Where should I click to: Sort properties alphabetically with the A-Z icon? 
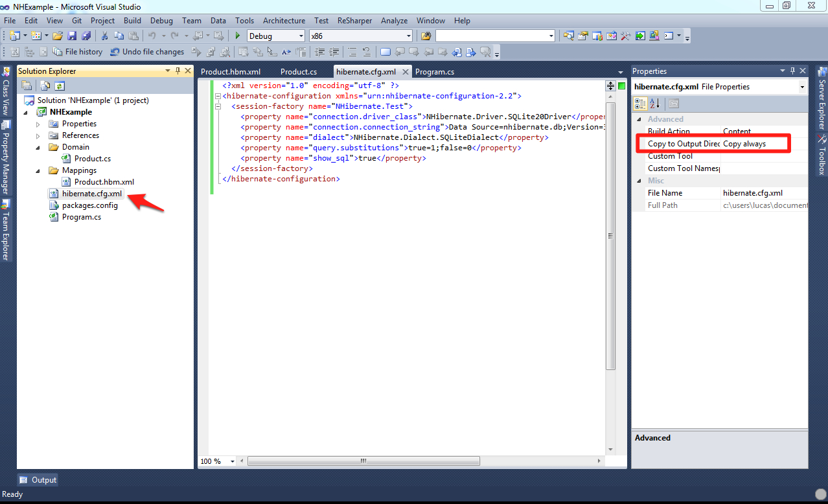coord(654,103)
